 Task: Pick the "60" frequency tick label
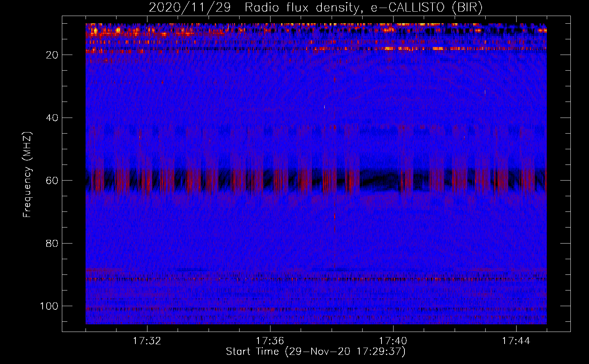pos(52,181)
